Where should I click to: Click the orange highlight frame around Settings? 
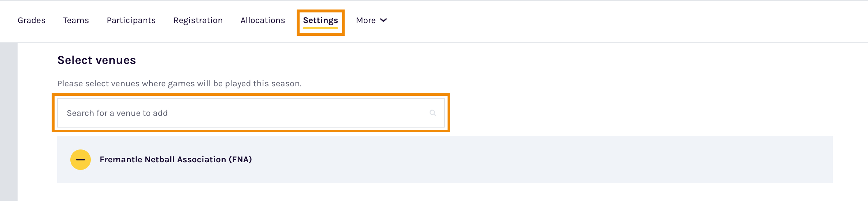point(320,11)
